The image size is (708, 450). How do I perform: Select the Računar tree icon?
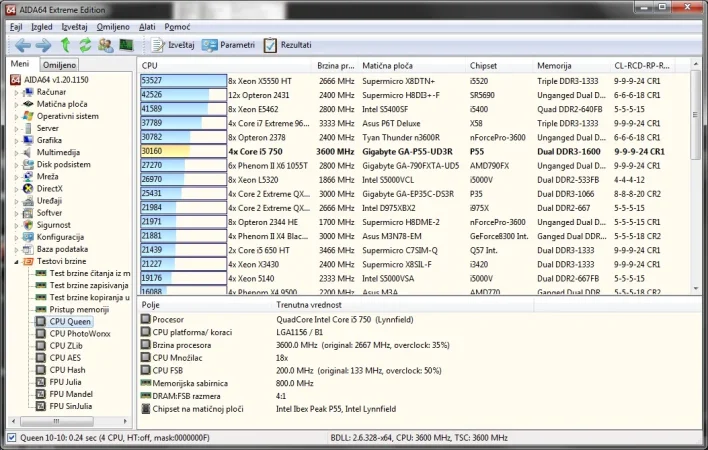[28, 92]
